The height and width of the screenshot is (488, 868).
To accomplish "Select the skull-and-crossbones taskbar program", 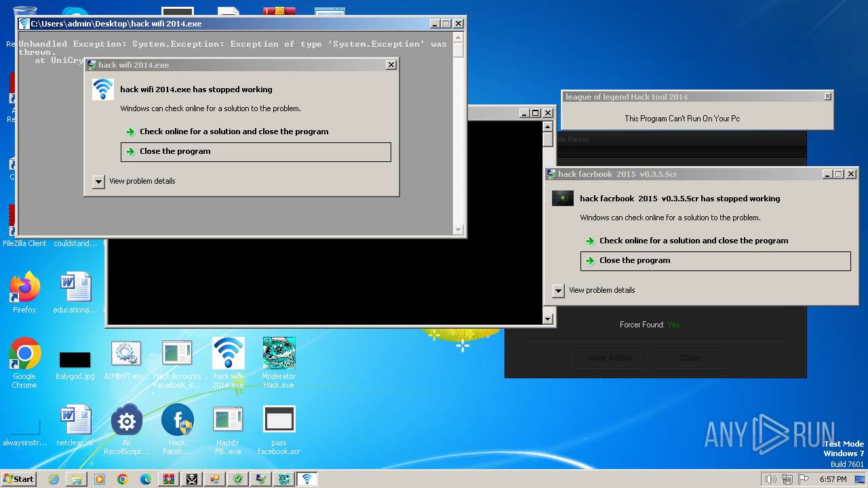I will [192, 479].
